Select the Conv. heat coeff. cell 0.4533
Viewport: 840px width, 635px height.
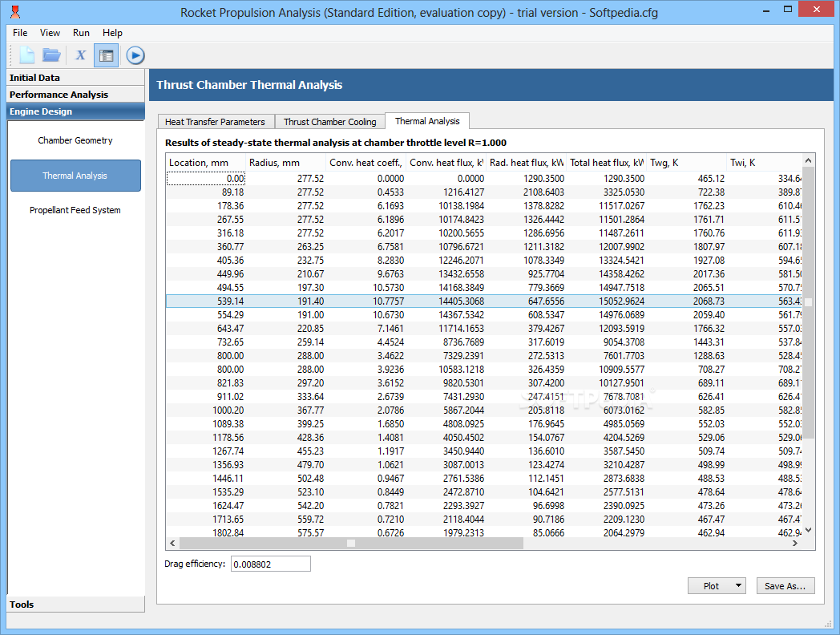(365, 192)
